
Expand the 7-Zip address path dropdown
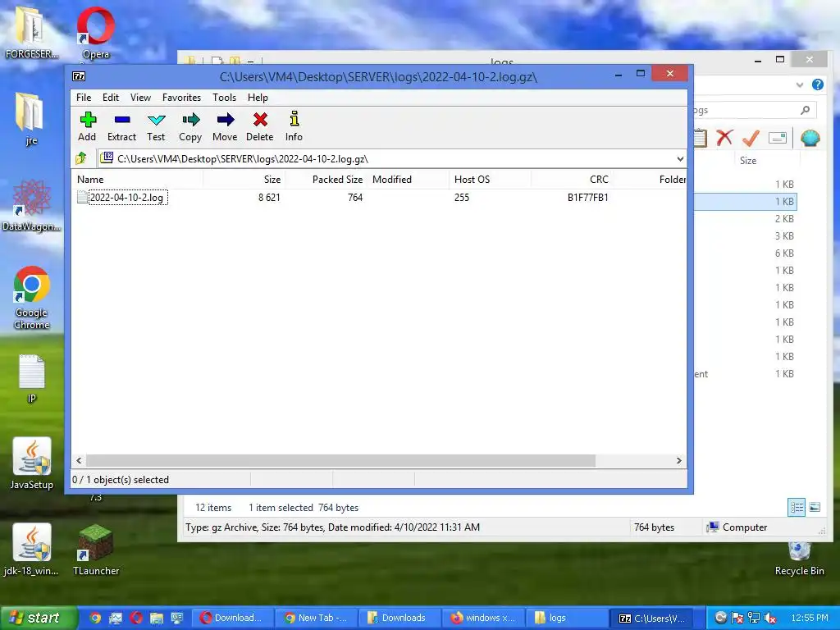click(x=680, y=159)
